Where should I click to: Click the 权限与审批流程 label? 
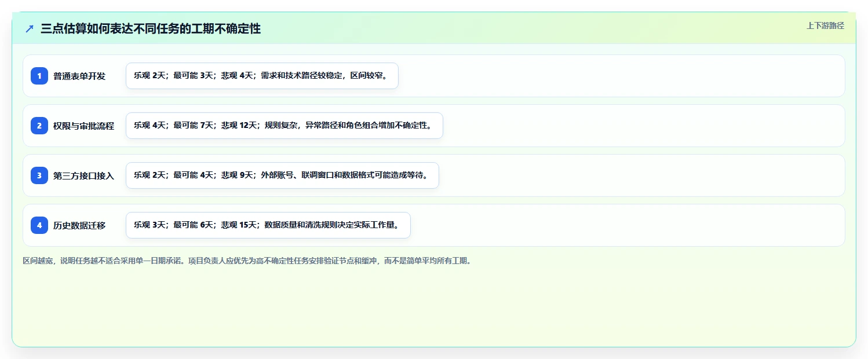[x=83, y=126]
